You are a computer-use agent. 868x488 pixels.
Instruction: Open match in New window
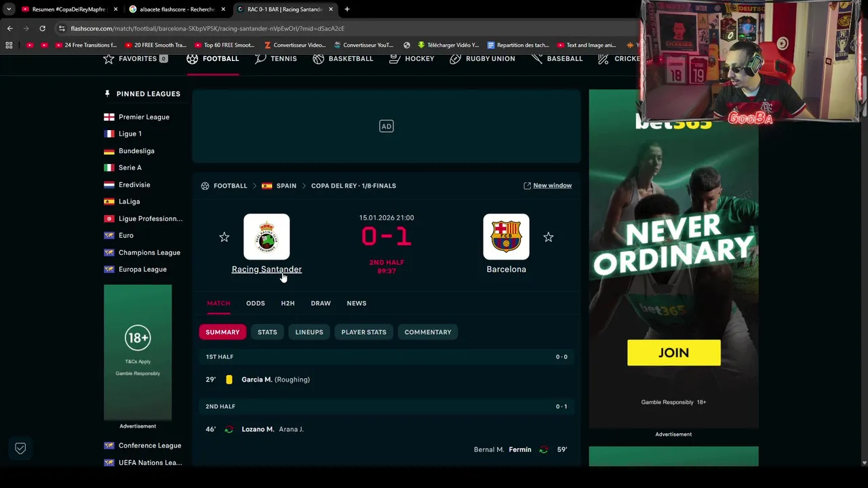[x=547, y=186]
